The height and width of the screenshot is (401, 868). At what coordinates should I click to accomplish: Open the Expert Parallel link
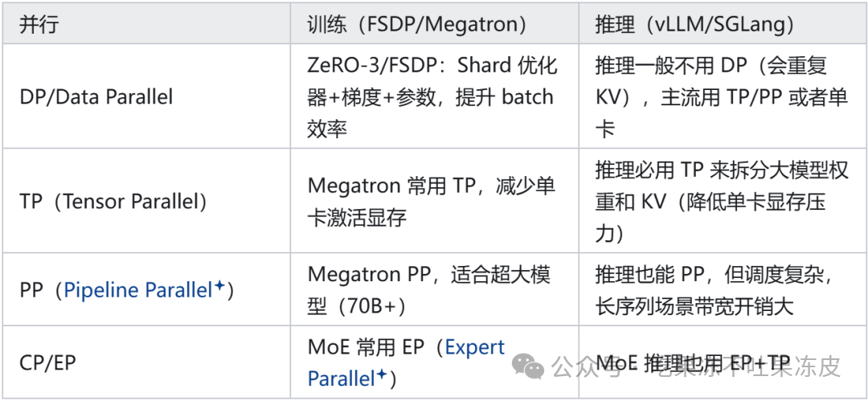(x=406, y=362)
